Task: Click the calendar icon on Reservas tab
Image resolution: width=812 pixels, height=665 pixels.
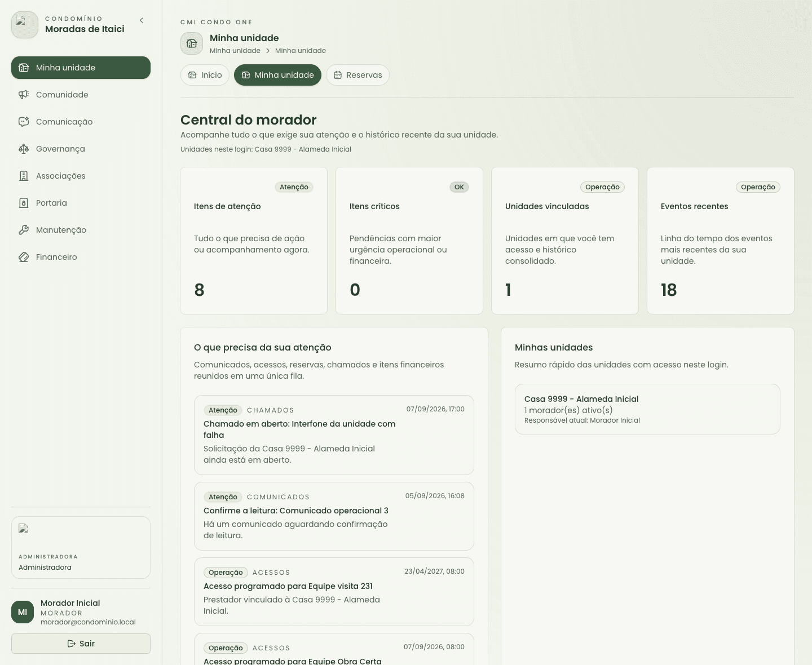Action: pyautogui.click(x=338, y=75)
